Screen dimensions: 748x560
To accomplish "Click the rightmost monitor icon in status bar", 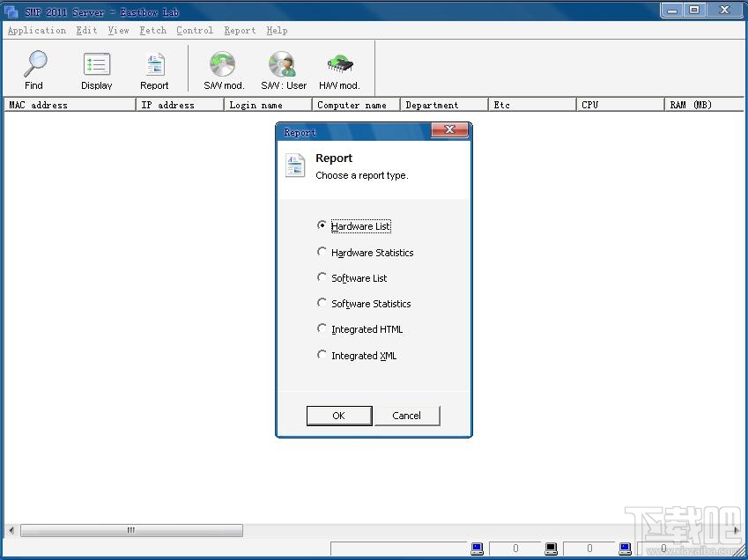I will (625, 548).
